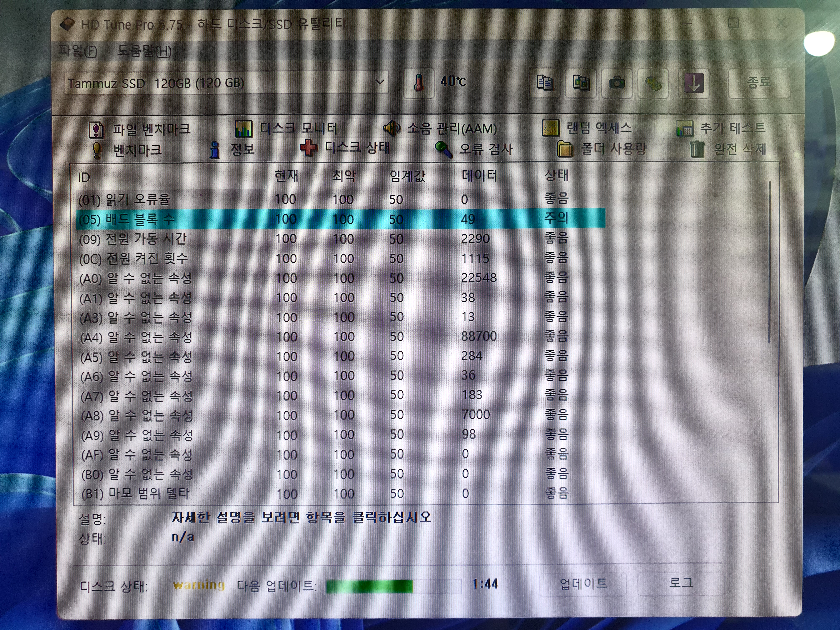The height and width of the screenshot is (630, 840).
Task: Click the 디스크 모니터 chart icon
Action: [243, 129]
